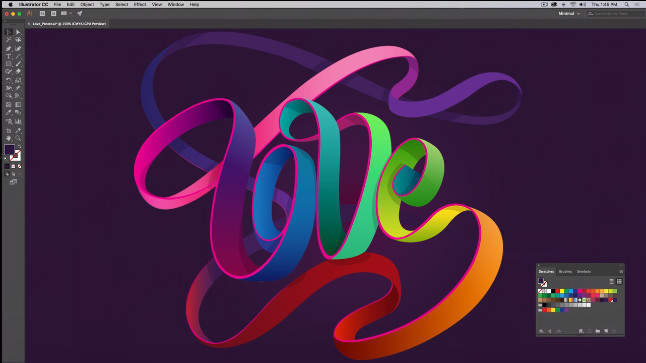Click the GPU Performance rocket icon

pyautogui.click(x=80, y=14)
